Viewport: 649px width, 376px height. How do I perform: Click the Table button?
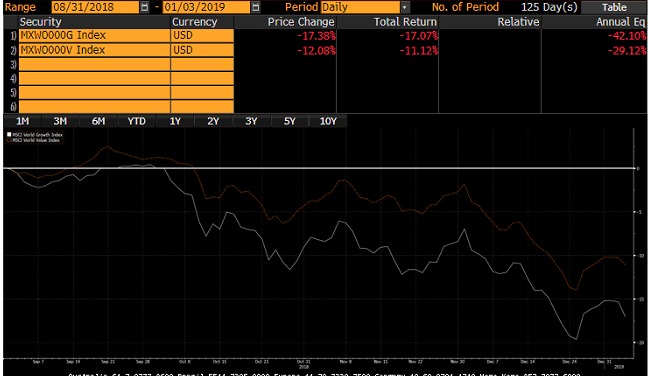[x=614, y=7]
